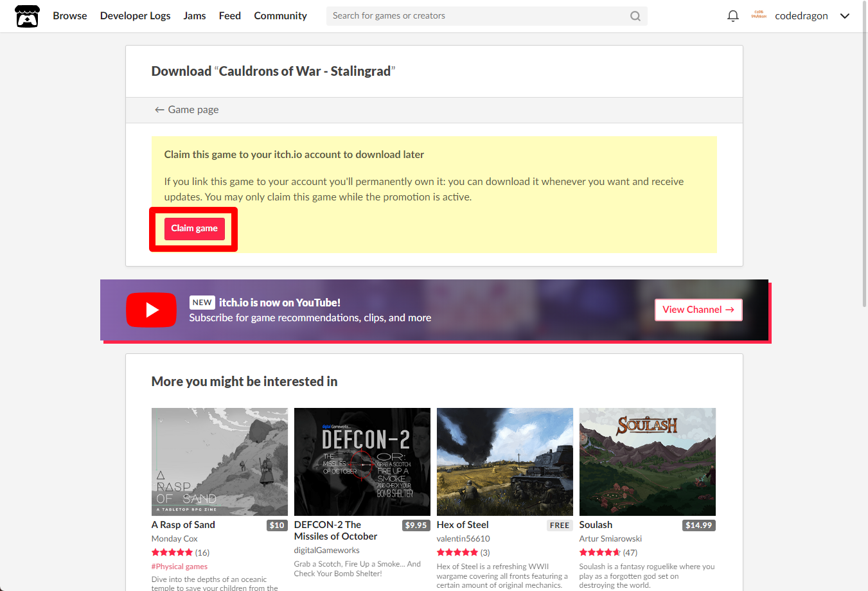Expand the account dropdown chevron
The height and width of the screenshot is (591, 868).
[x=845, y=16]
